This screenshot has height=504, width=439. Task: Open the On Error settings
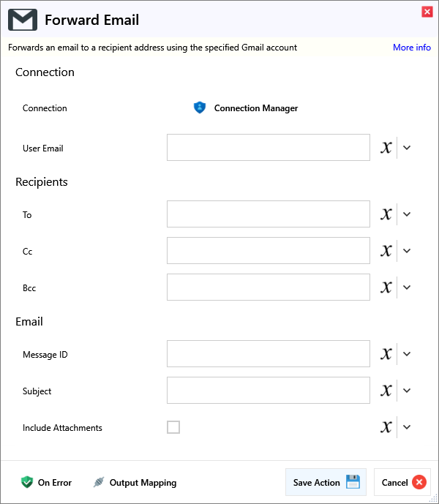coord(47,482)
